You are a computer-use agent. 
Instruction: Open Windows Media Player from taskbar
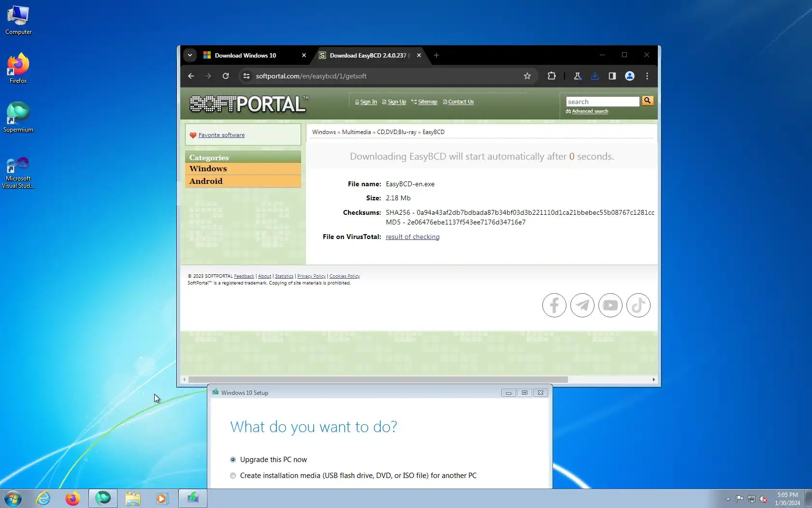coord(162,498)
